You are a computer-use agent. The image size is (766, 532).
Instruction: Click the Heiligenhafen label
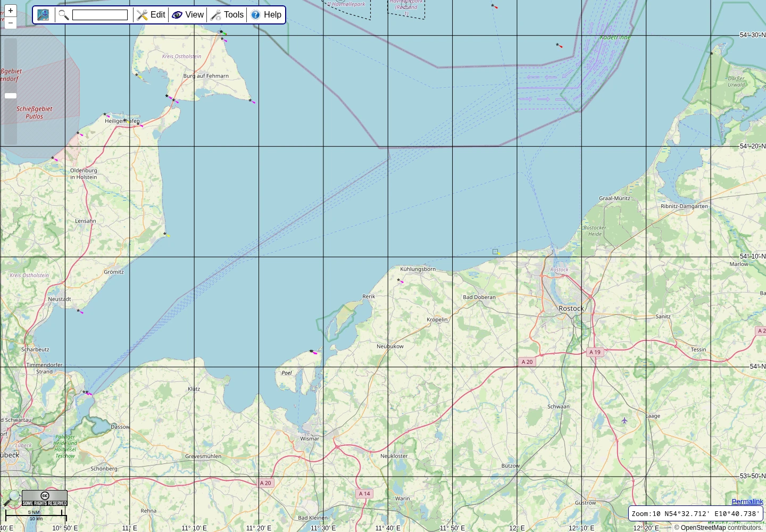point(122,121)
